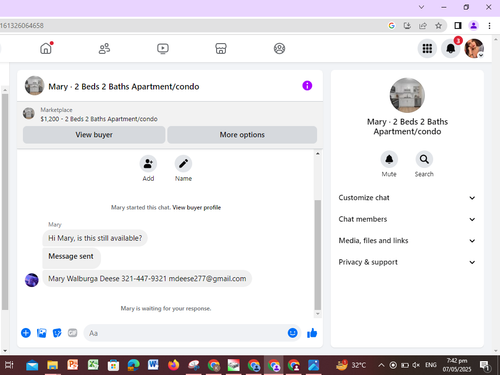This screenshot has width=500, height=375.
Task: Click the Google icon in the address bar
Action: 392,26
